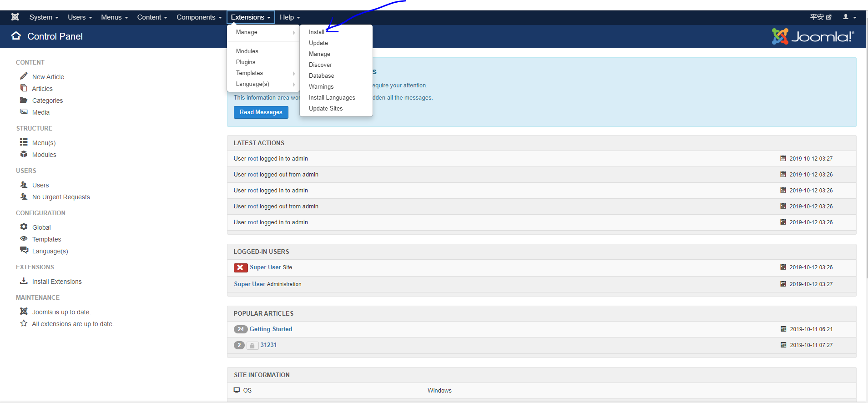Select Install from the Manage submenu
Screen dimensions: 868x403
click(x=317, y=32)
